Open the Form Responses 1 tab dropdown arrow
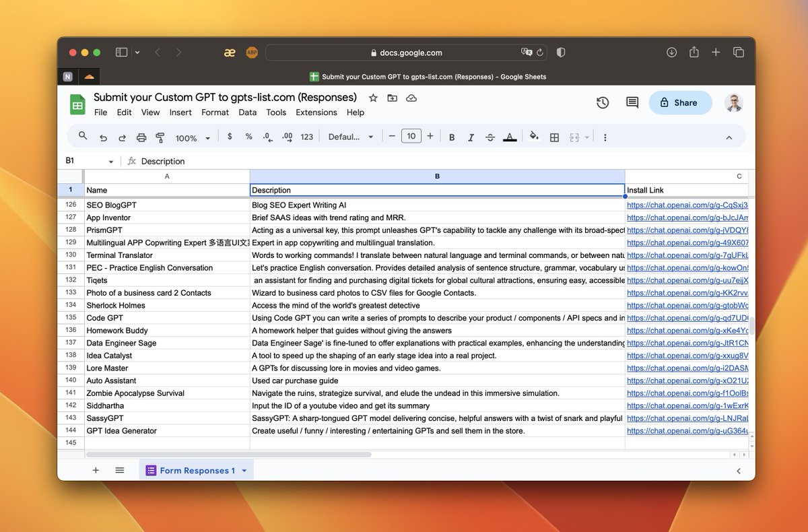The image size is (808, 532). (x=244, y=471)
